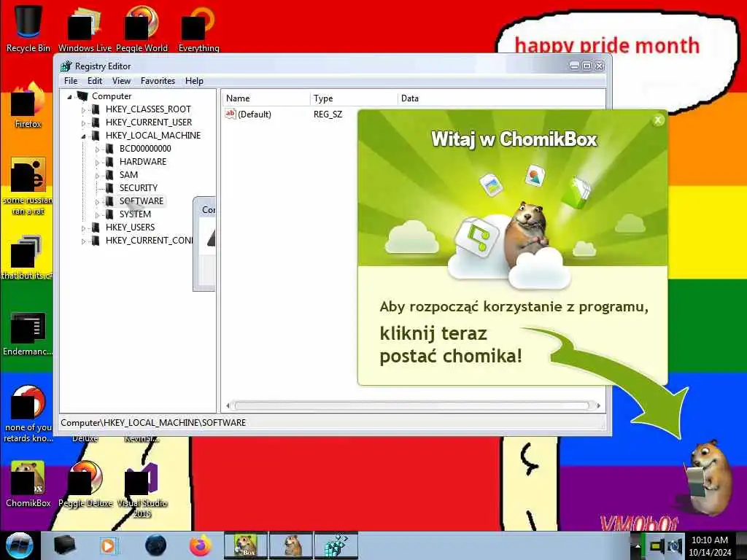Minimize the Registry Editor window

point(575,66)
